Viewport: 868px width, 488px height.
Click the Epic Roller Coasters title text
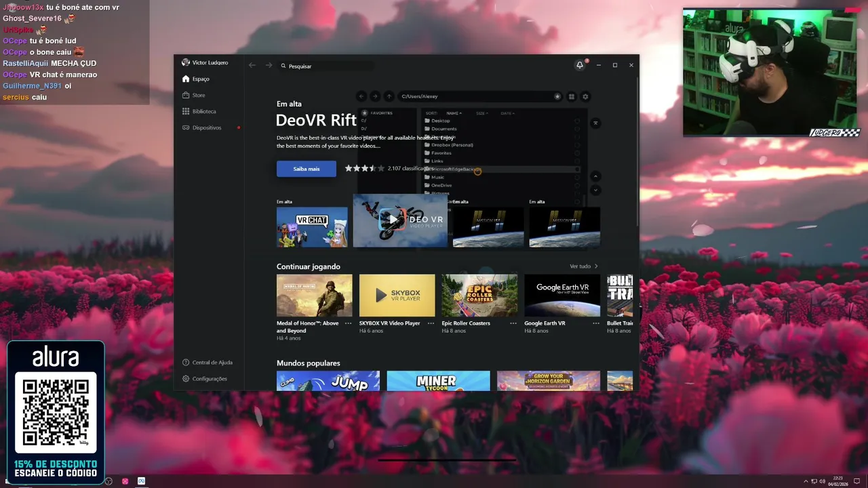point(466,323)
